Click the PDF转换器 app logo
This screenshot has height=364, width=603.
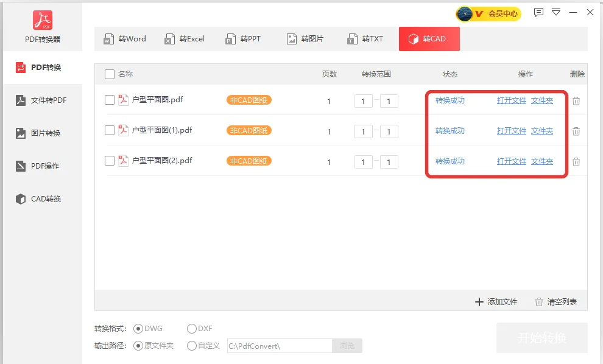[43, 20]
